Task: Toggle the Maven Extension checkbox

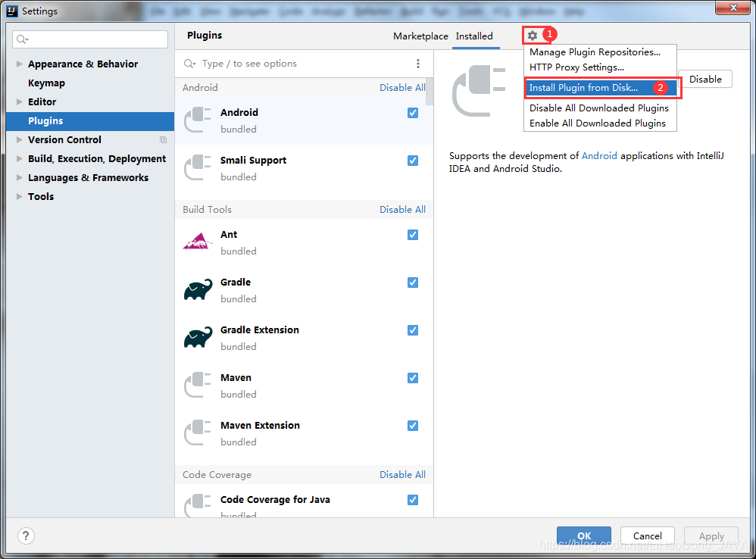Action: point(413,426)
